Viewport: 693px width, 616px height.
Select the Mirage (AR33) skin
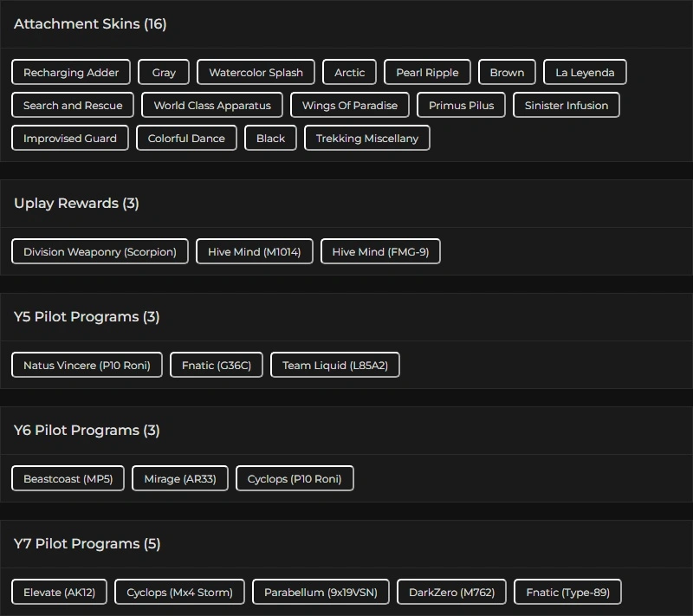(180, 478)
